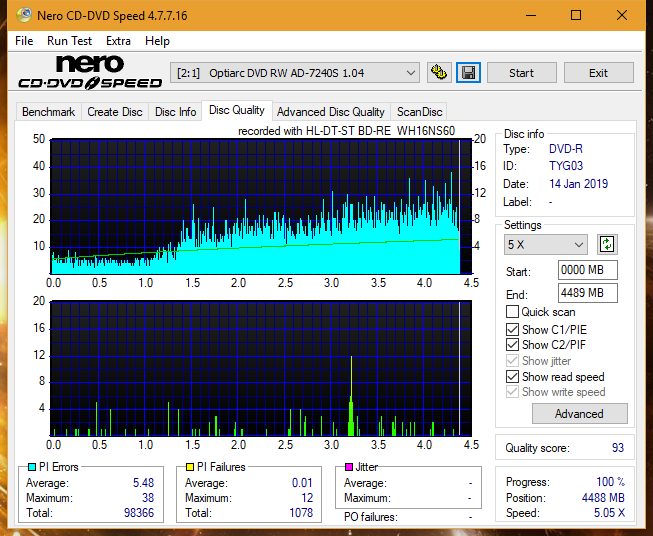Select the Disc Quality tab
Viewport: 653px width, 536px height.
click(237, 110)
